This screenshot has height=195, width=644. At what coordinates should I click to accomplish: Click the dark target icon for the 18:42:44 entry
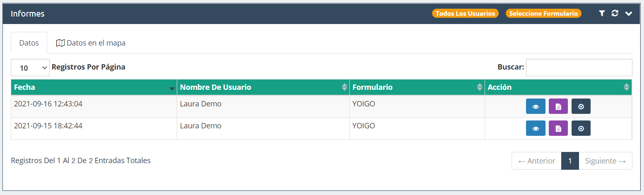coord(581,128)
